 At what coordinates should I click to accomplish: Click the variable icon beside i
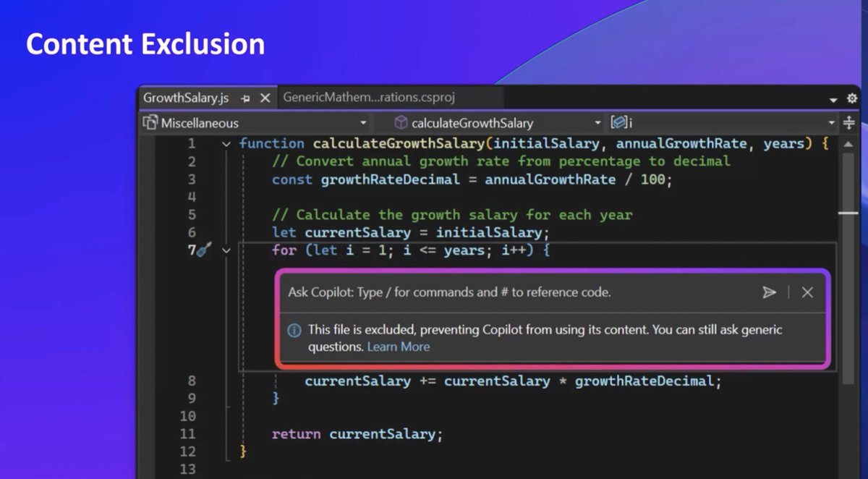(618, 123)
